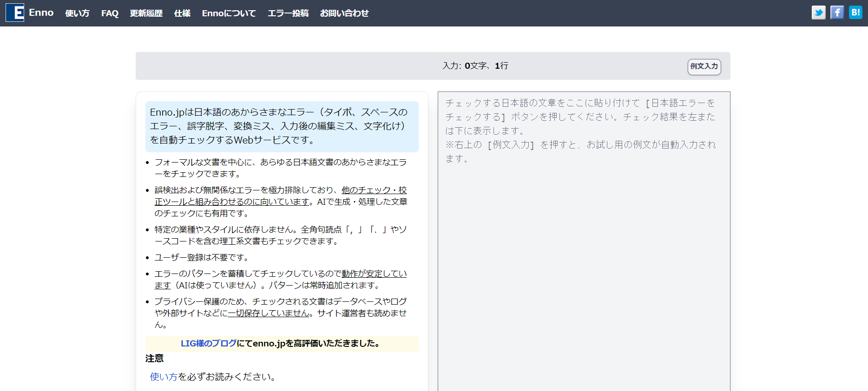This screenshot has height=391, width=868.
Task: Share the page on Facebook
Action: [x=837, y=13]
